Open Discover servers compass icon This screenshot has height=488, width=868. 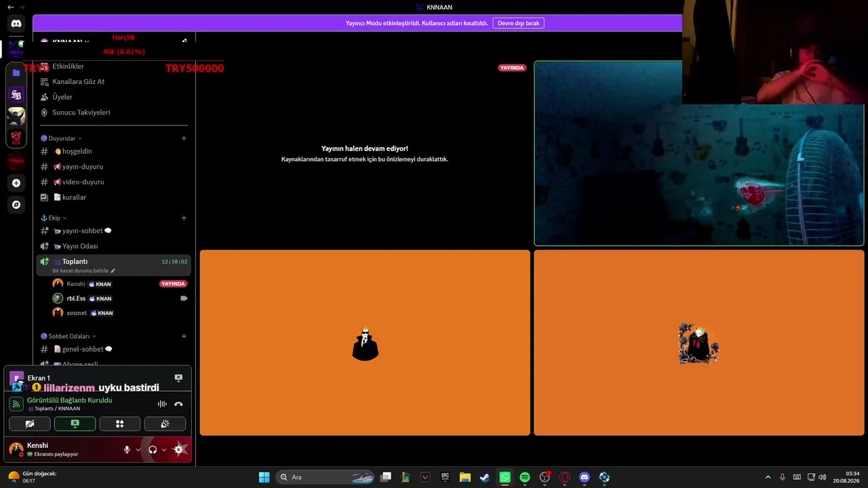[16, 205]
